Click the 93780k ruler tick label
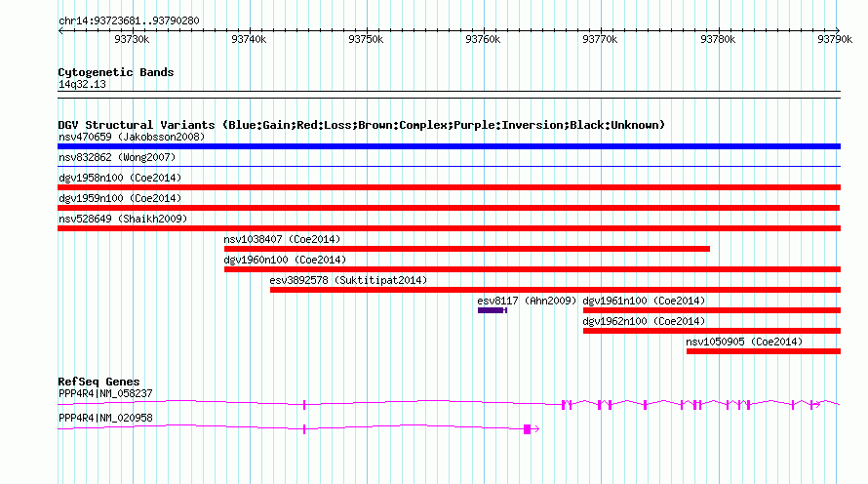 (718, 40)
